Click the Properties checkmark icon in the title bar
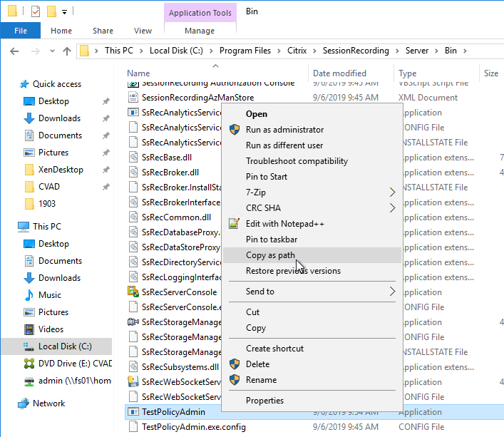 [36, 11]
